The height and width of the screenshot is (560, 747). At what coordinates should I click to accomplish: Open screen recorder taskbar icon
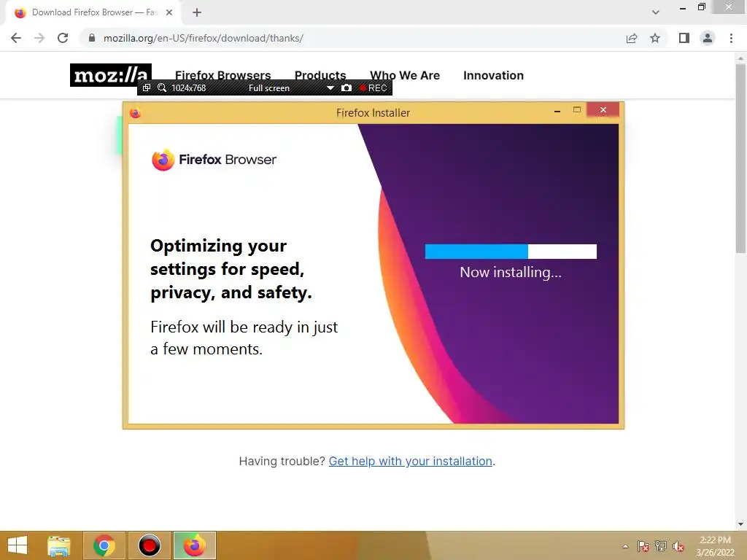tap(149, 545)
